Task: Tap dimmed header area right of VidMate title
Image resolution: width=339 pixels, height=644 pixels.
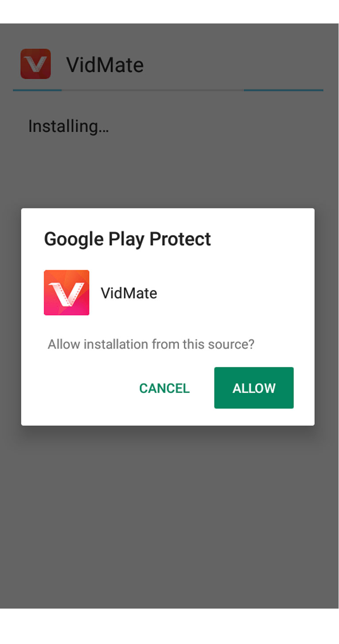Action: (x=239, y=65)
